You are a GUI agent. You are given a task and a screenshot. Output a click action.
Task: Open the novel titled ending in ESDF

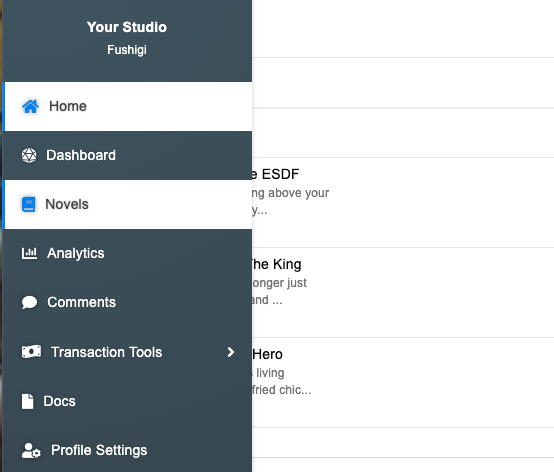(x=276, y=174)
